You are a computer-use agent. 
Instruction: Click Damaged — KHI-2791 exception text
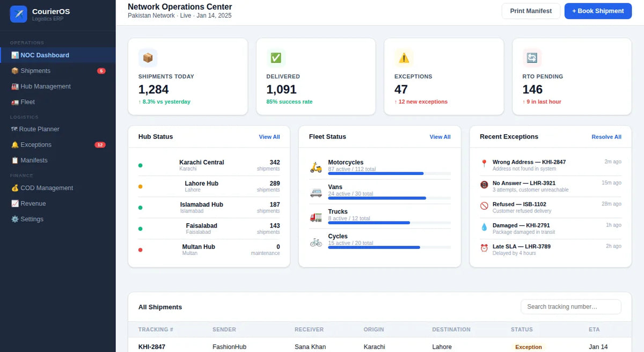[521, 225]
